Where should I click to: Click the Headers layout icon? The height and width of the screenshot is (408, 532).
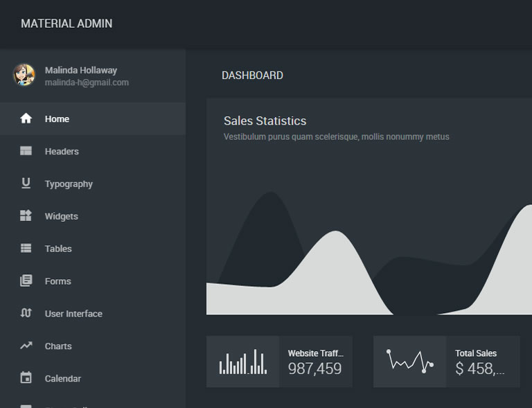point(26,151)
